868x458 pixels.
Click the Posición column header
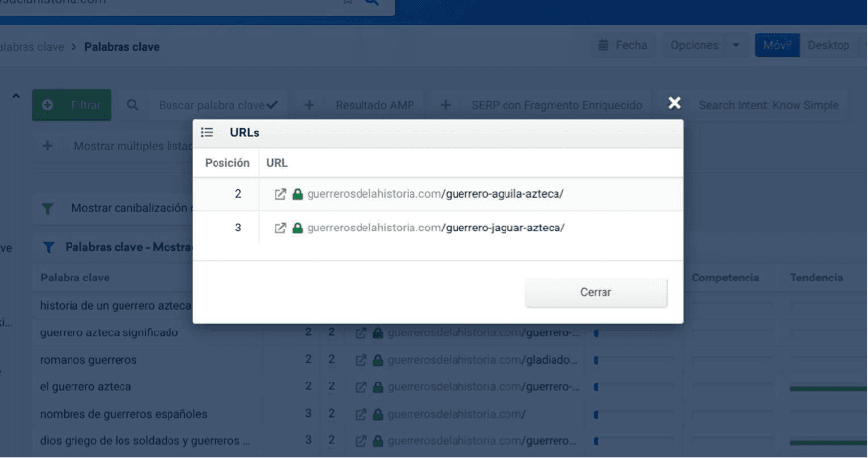(x=227, y=163)
